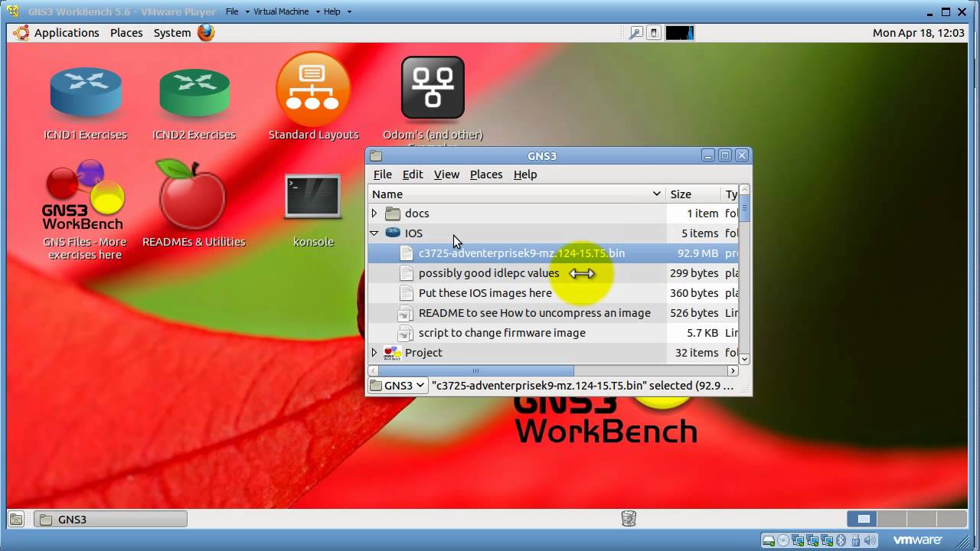Screen dimensions: 980x551
Task: Open READMEs & Utilities apple icon
Action: (192, 194)
